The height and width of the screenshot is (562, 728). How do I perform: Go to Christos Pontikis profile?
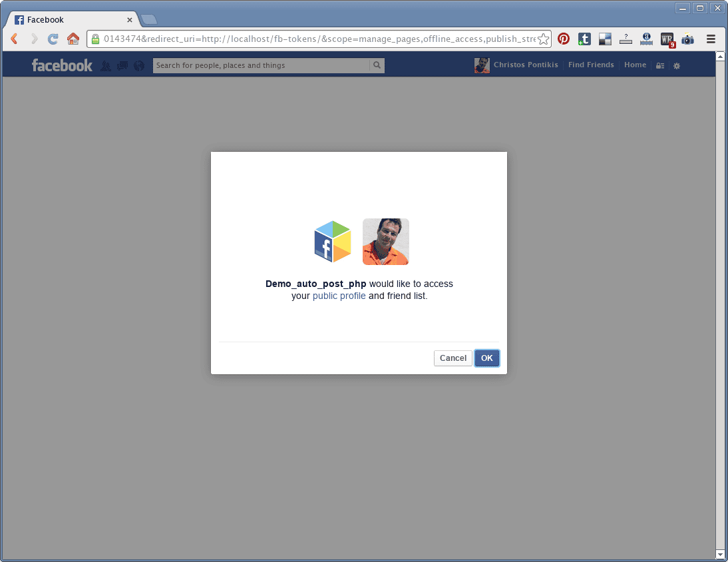526,65
